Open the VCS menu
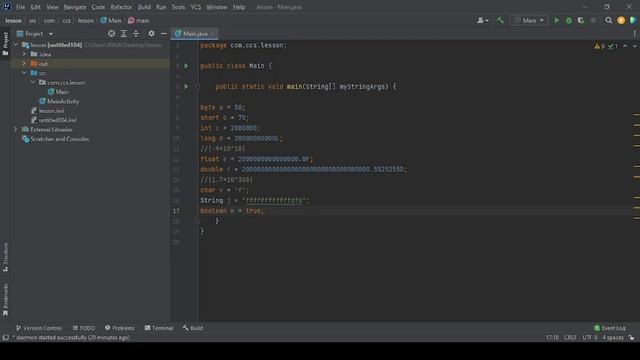The height and width of the screenshot is (360, 640). 196,7
